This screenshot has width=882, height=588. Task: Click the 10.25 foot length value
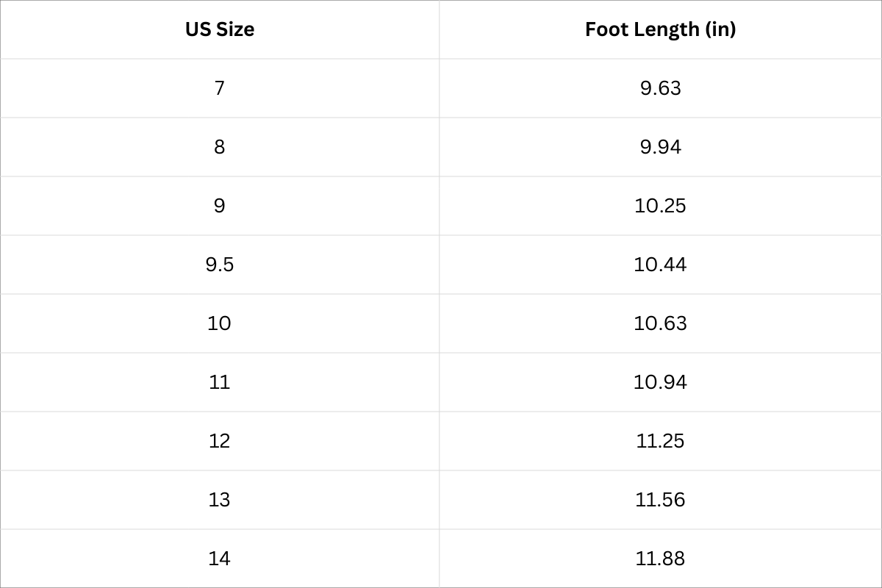pyautogui.click(x=660, y=206)
